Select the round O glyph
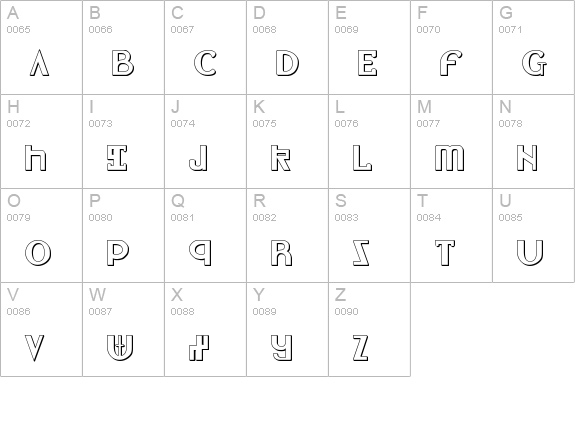This screenshot has height=421, width=575. (38, 253)
